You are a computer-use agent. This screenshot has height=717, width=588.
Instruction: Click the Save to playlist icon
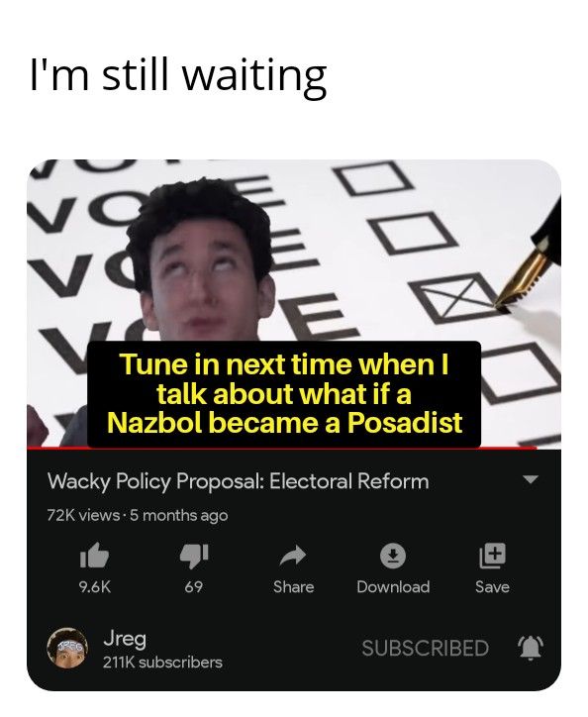coord(492,556)
